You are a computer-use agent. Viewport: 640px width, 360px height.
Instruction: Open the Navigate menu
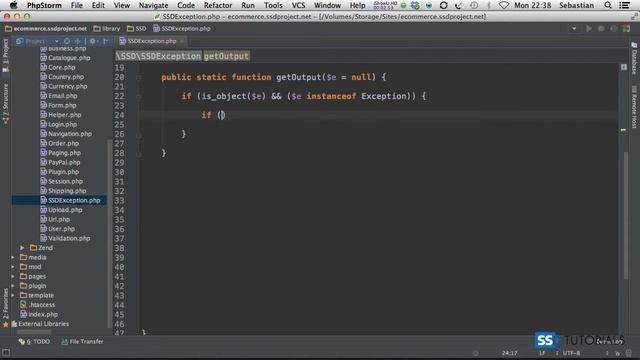click(153, 5)
